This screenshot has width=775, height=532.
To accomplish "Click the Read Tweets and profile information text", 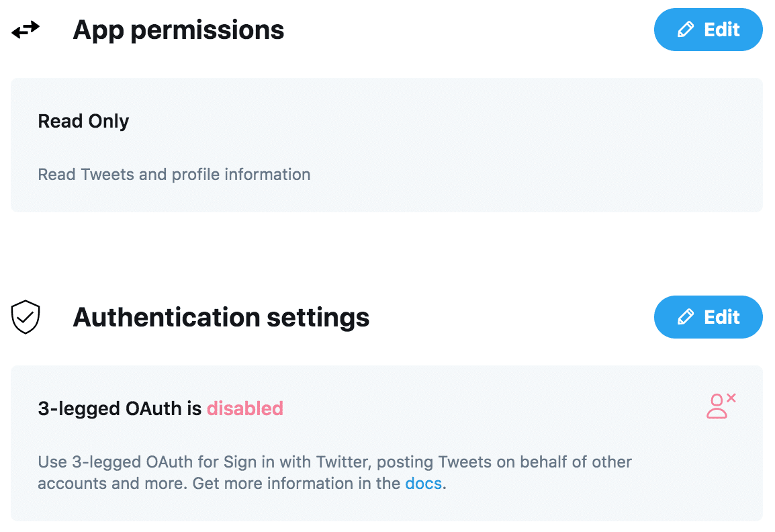I will coord(174,175).
